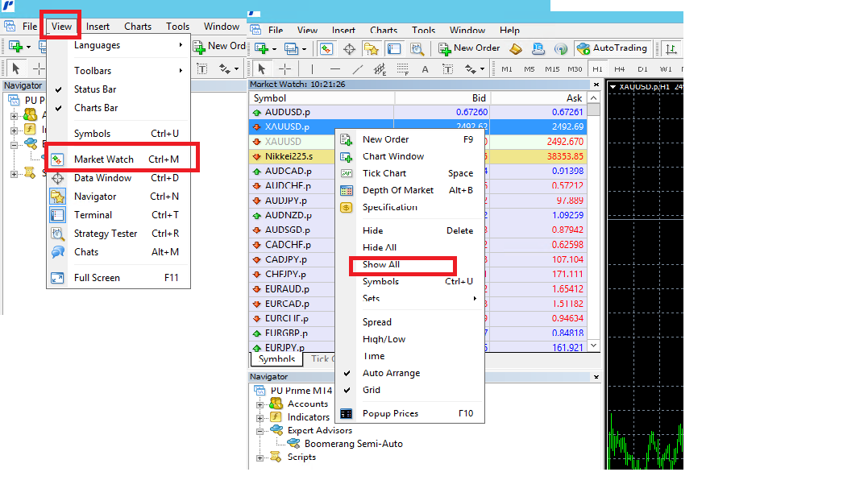The width and height of the screenshot is (868, 501).
Task: Expand Indicators in the lower Navigator tree
Action: coord(260,417)
